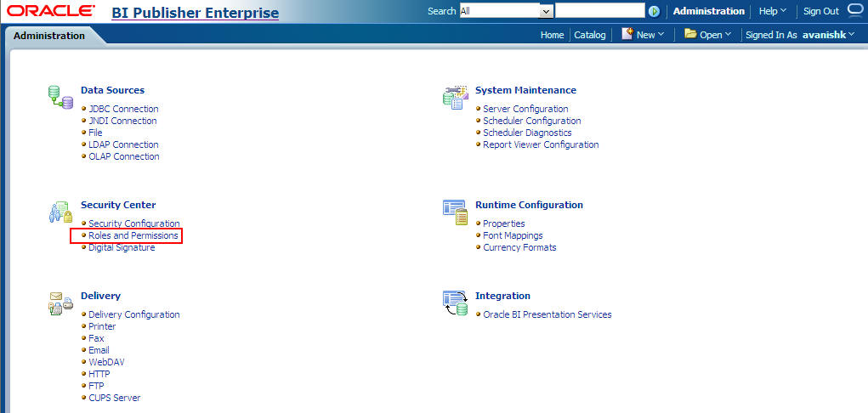Click the Runtime Configuration icon
The width and height of the screenshot is (868, 413).
[x=456, y=212]
